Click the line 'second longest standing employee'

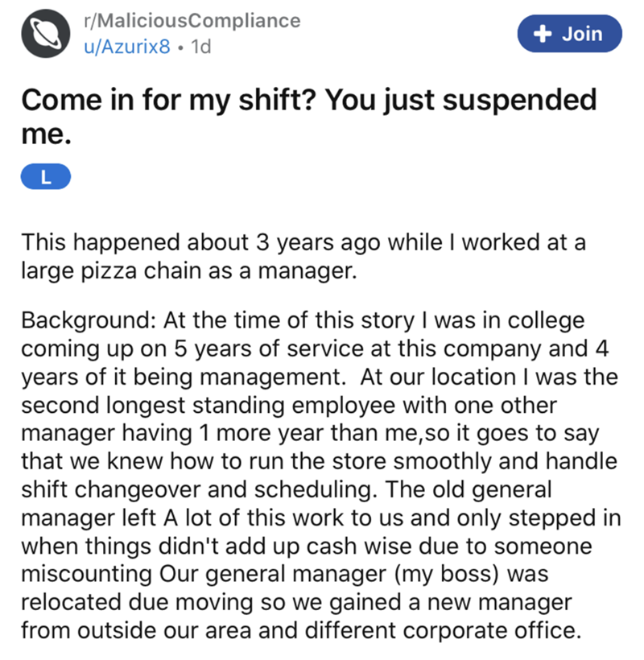[x=289, y=406]
